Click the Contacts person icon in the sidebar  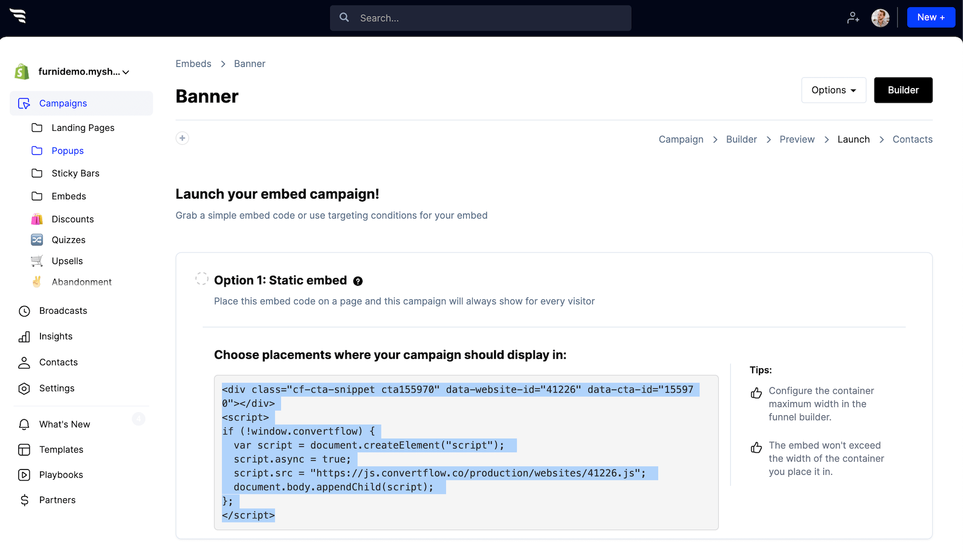[x=24, y=363]
